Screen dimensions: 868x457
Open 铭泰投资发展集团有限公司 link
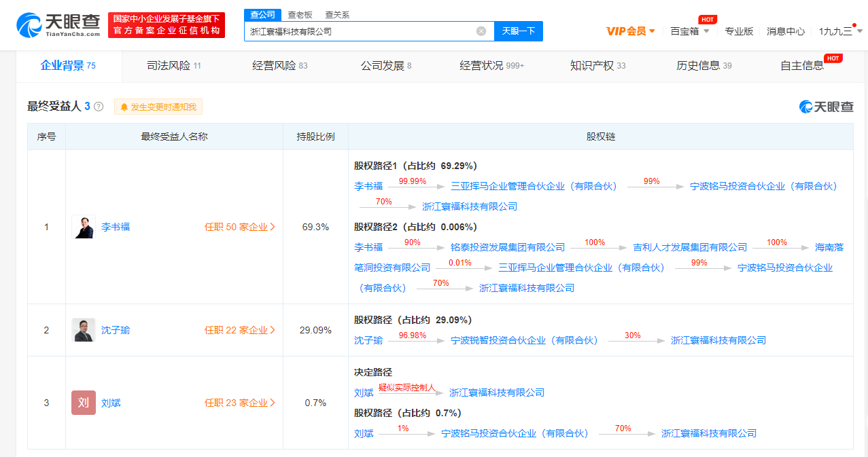click(x=508, y=247)
